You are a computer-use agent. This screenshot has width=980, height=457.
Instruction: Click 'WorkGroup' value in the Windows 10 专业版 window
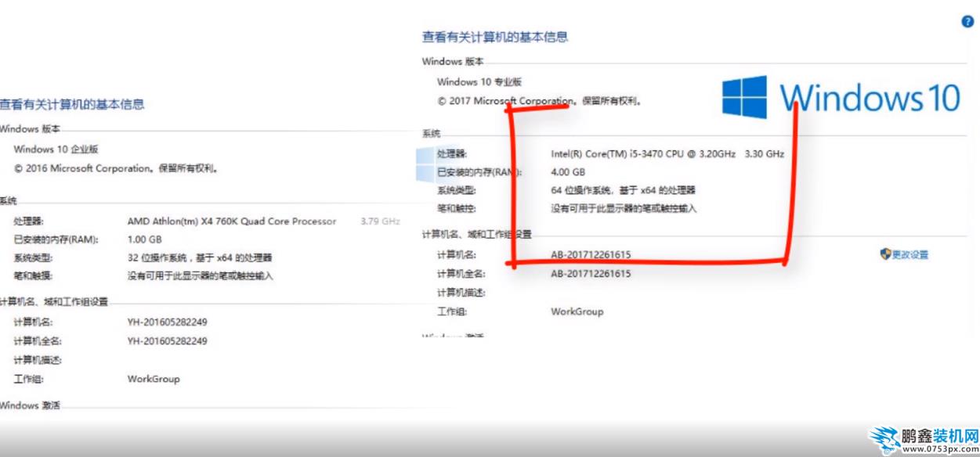tap(577, 311)
